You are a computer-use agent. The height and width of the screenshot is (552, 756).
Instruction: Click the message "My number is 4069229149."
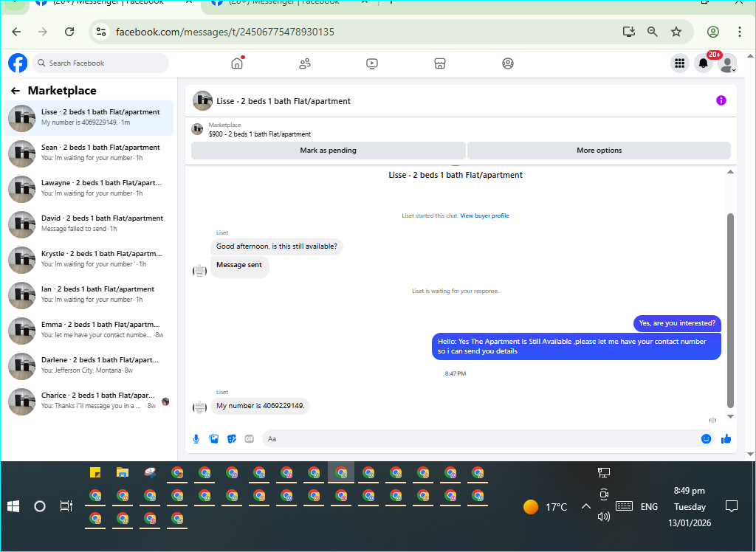coord(261,406)
